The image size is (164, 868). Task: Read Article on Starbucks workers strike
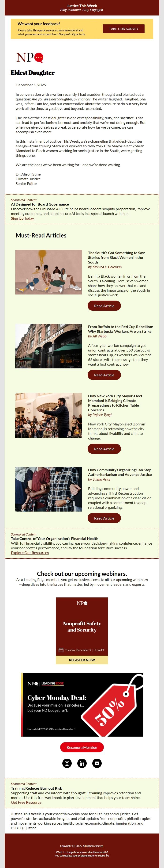point(104,375)
